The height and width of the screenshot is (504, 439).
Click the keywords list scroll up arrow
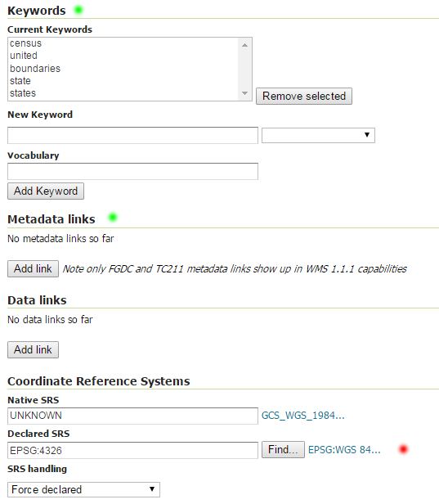[x=244, y=45]
